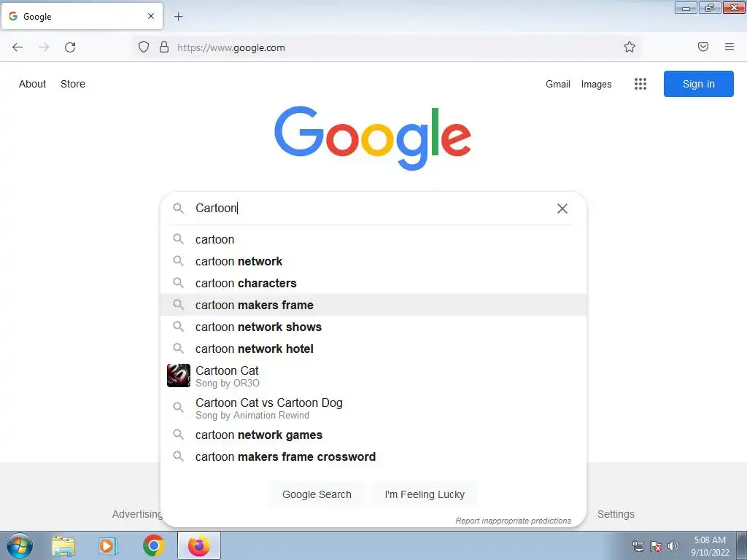Go to Gmail
The height and width of the screenshot is (560, 747).
pyautogui.click(x=558, y=84)
